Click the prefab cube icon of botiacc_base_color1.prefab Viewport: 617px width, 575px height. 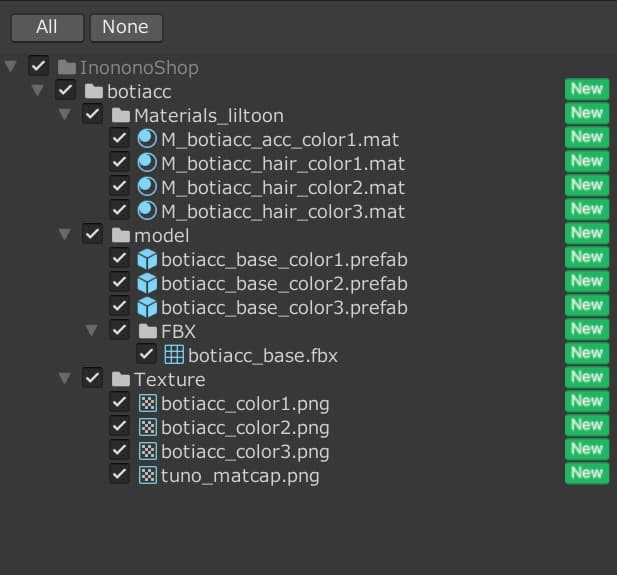[147, 259]
